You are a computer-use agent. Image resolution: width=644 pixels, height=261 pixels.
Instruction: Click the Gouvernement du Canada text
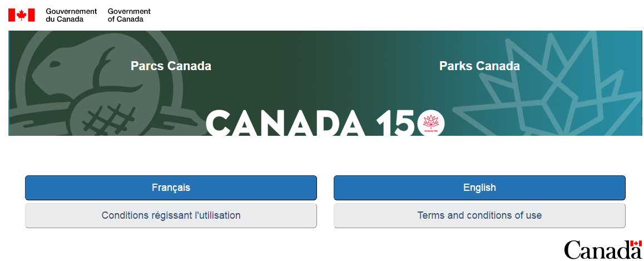71,15
